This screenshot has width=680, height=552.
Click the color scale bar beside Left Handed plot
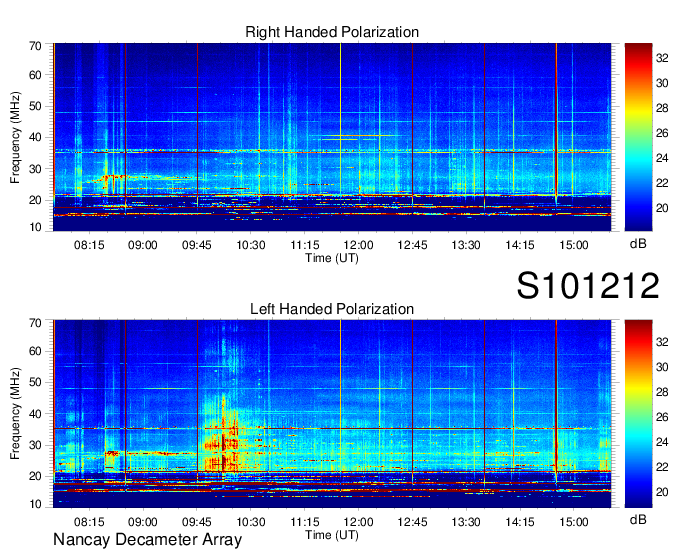[638, 414]
